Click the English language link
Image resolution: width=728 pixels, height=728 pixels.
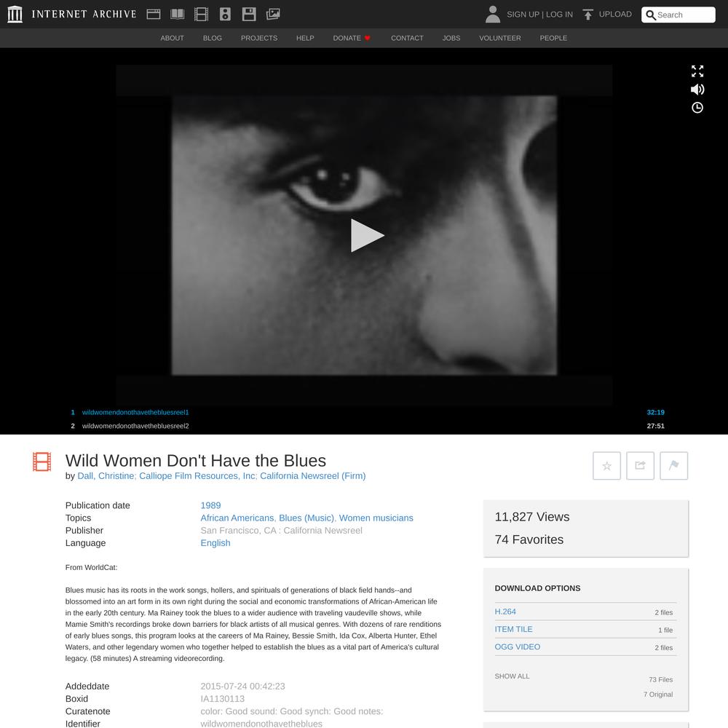215,543
